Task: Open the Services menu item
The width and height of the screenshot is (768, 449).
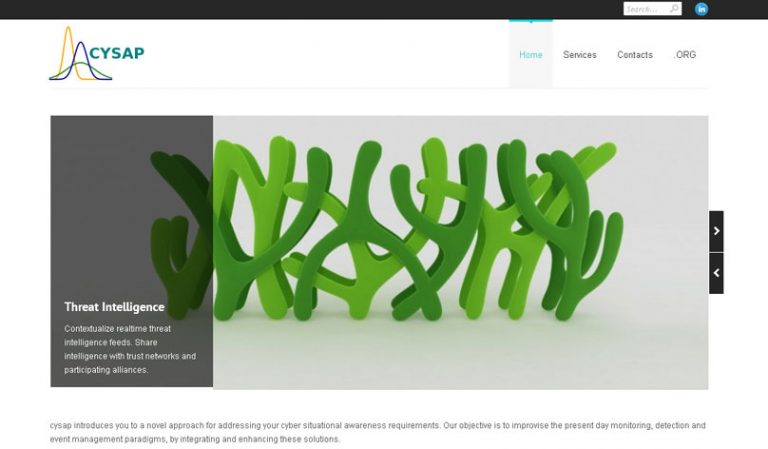Action: coord(579,54)
